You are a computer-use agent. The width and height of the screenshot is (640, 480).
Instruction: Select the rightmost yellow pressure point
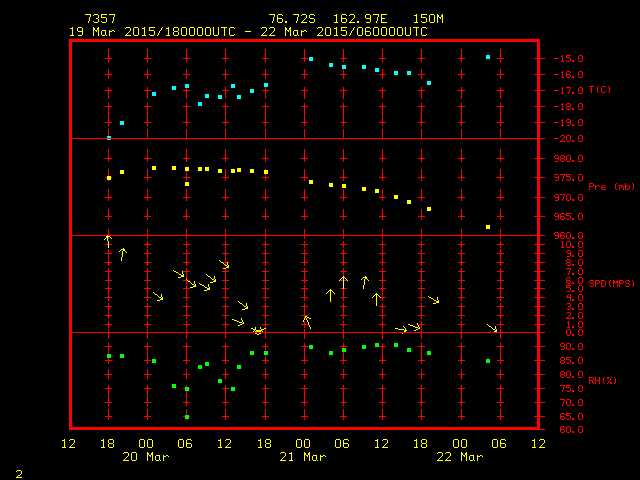click(x=488, y=227)
